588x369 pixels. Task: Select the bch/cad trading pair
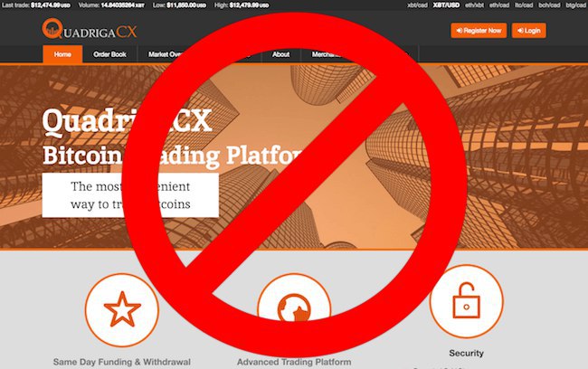point(549,5)
